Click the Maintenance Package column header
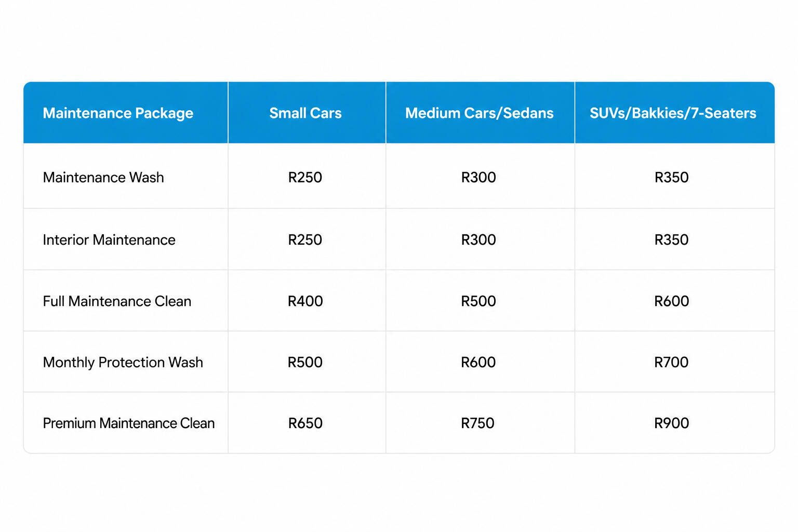The image size is (798, 532). click(x=118, y=113)
